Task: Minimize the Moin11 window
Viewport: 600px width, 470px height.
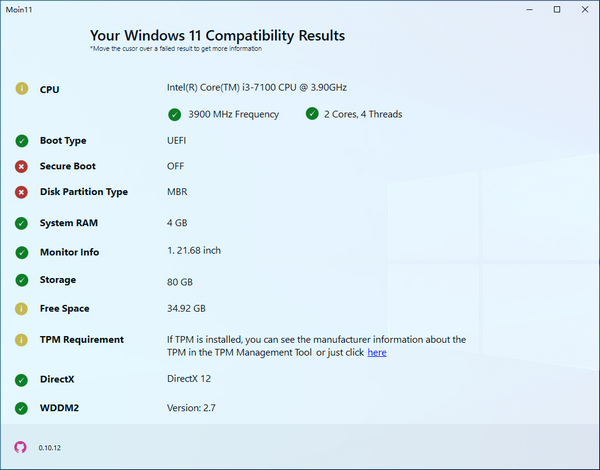Action: click(x=530, y=10)
